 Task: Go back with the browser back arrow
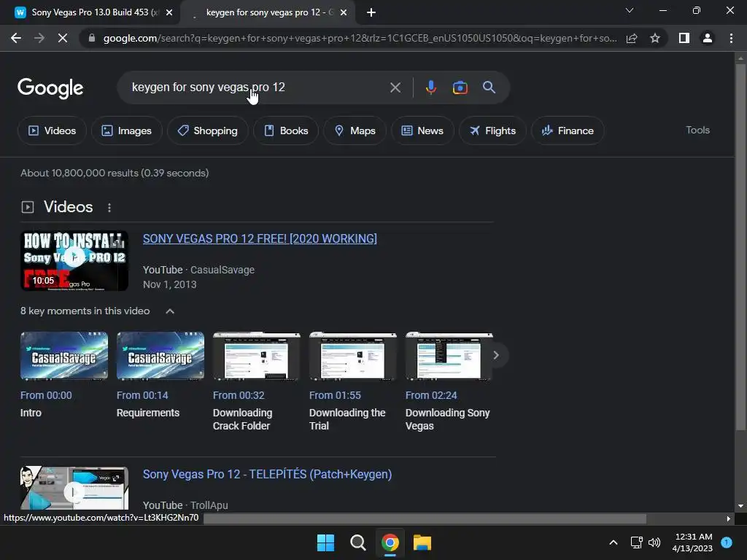click(16, 38)
